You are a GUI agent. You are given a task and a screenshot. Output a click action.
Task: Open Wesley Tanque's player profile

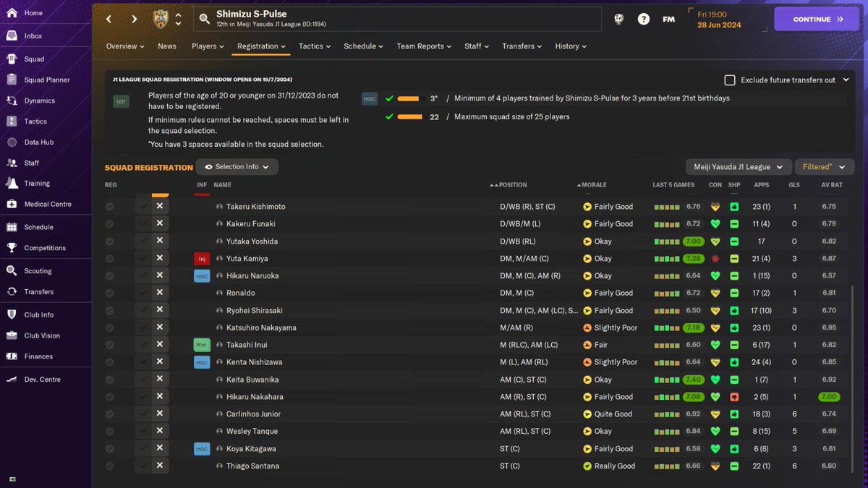[x=252, y=432]
